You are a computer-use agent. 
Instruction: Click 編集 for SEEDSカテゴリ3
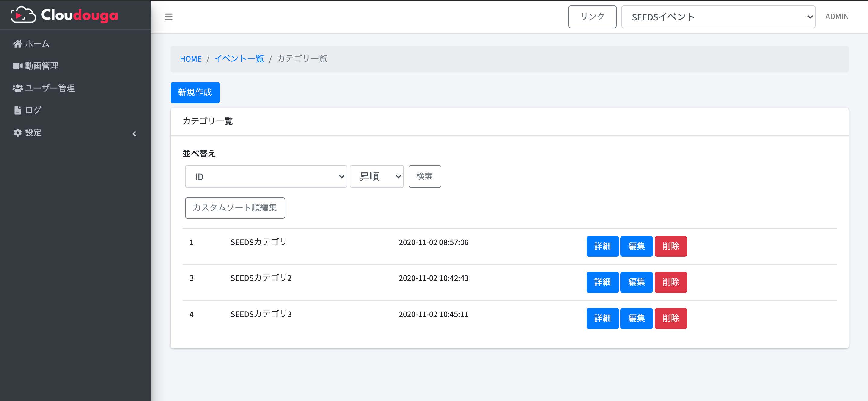[636, 318]
